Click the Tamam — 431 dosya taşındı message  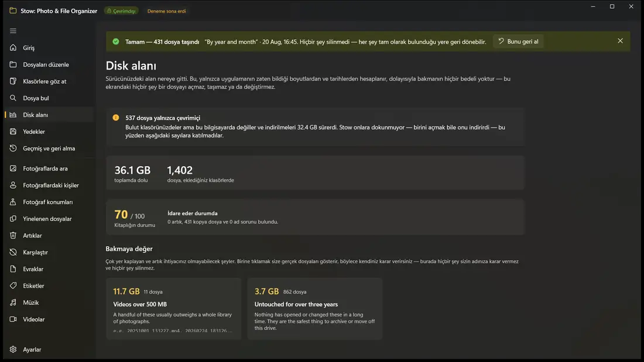coord(162,42)
